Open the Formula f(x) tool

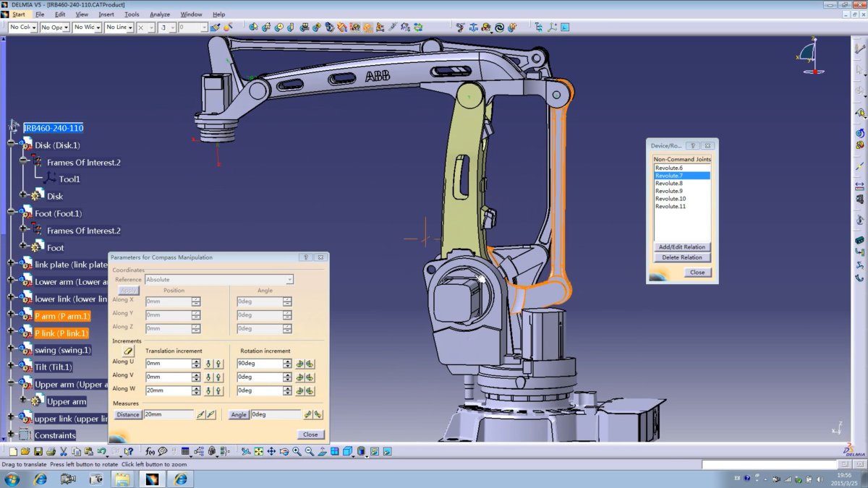click(x=150, y=451)
